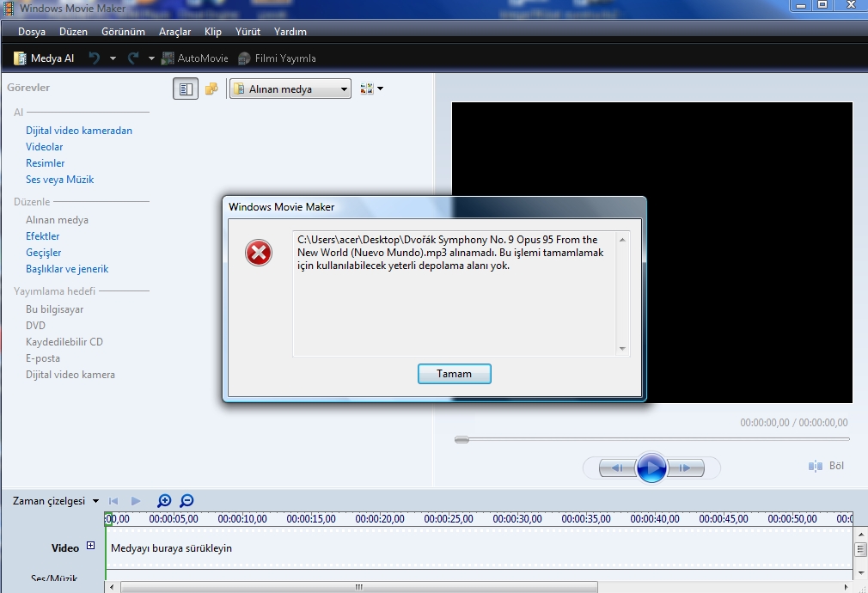Open the Düzen menu

[x=74, y=32]
